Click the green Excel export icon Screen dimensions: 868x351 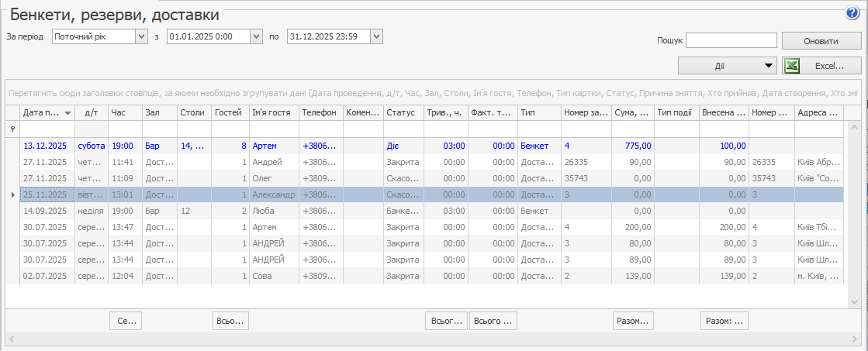[792, 66]
